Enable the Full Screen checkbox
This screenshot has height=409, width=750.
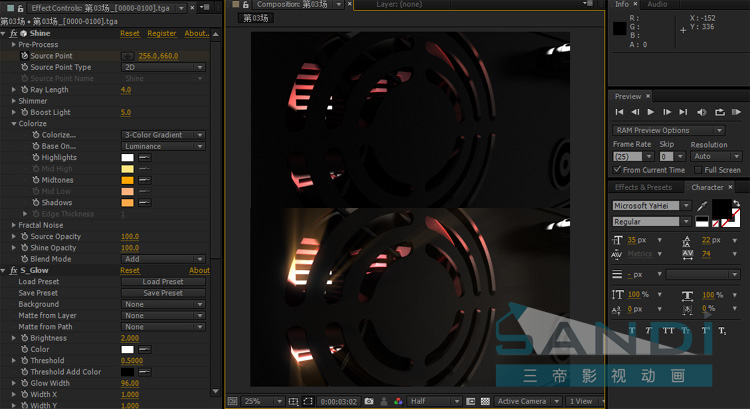tap(698, 170)
